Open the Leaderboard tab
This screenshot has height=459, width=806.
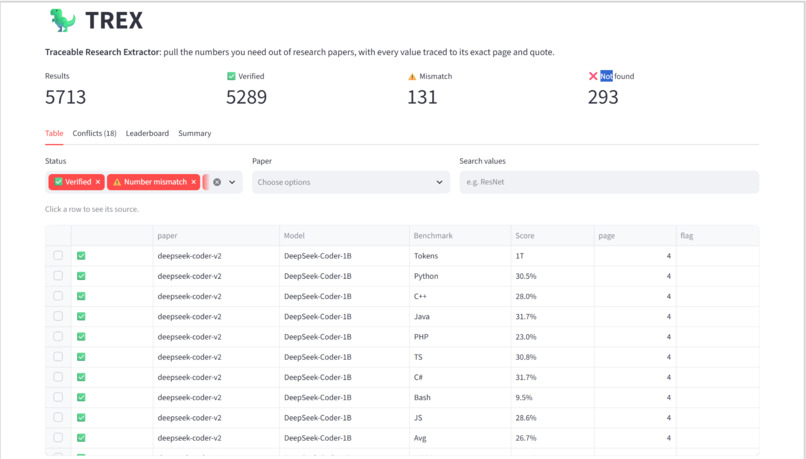coord(147,133)
